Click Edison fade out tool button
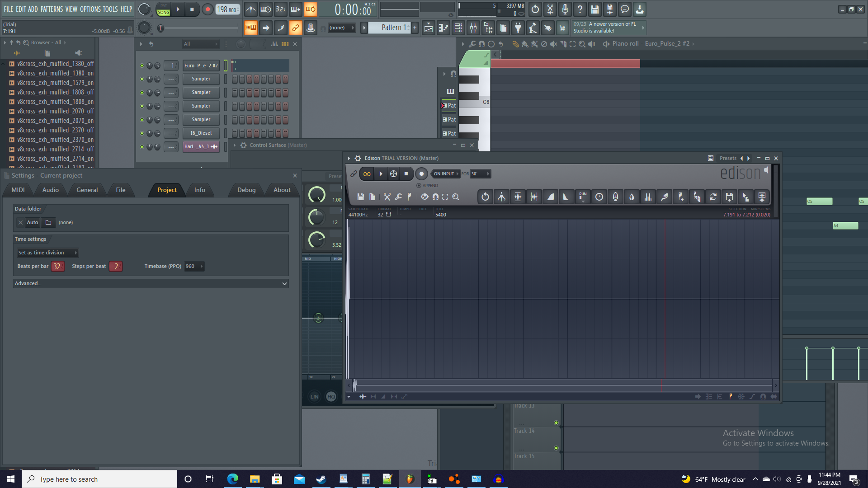Viewport: 868px width, 488px height. [566, 197]
